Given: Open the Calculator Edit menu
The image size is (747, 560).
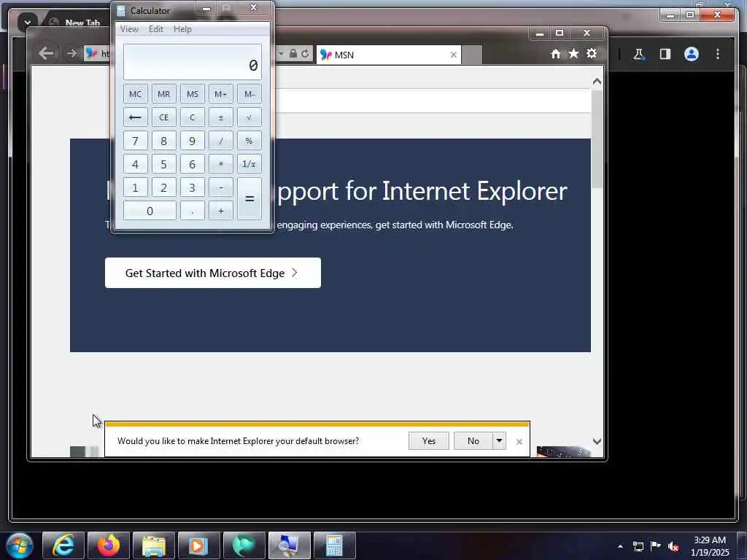Looking at the screenshot, I should pyautogui.click(x=156, y=29).
